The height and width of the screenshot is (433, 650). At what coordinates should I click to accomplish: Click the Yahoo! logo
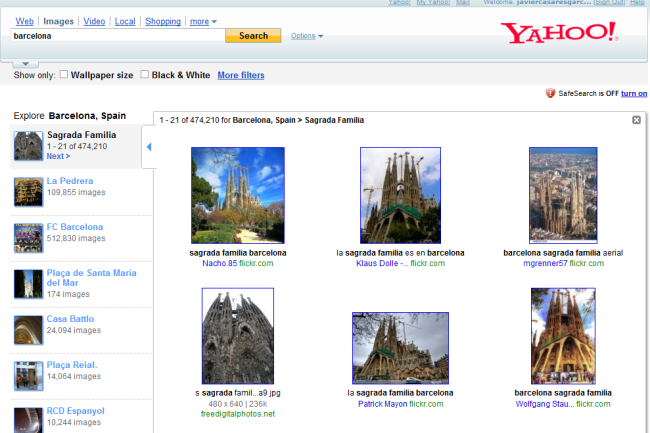point(559,33)
